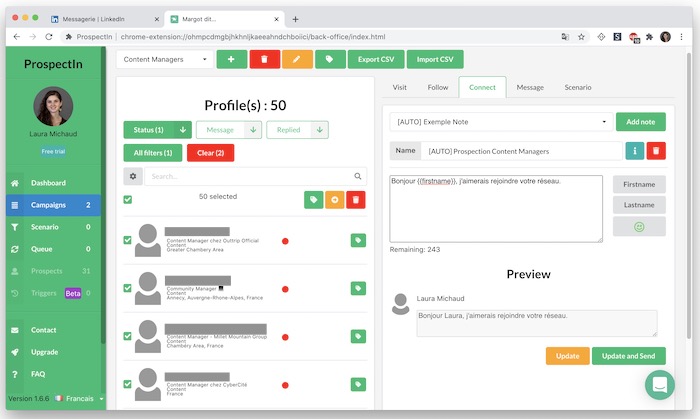Open Campaigns in the sidebar
This screenshot has height=419, width=700.
tap(53, 205)
